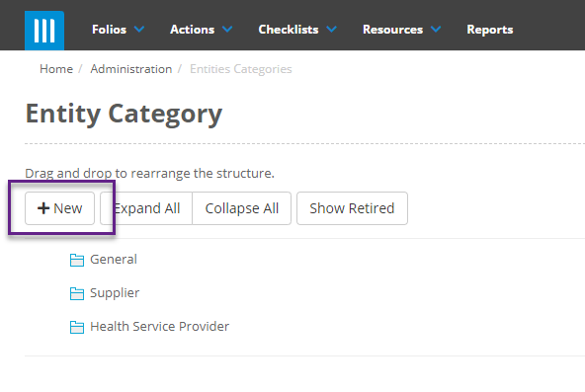
Task: Expand the Checklists dropdown chevron
Action: click(x=331, y=29)
